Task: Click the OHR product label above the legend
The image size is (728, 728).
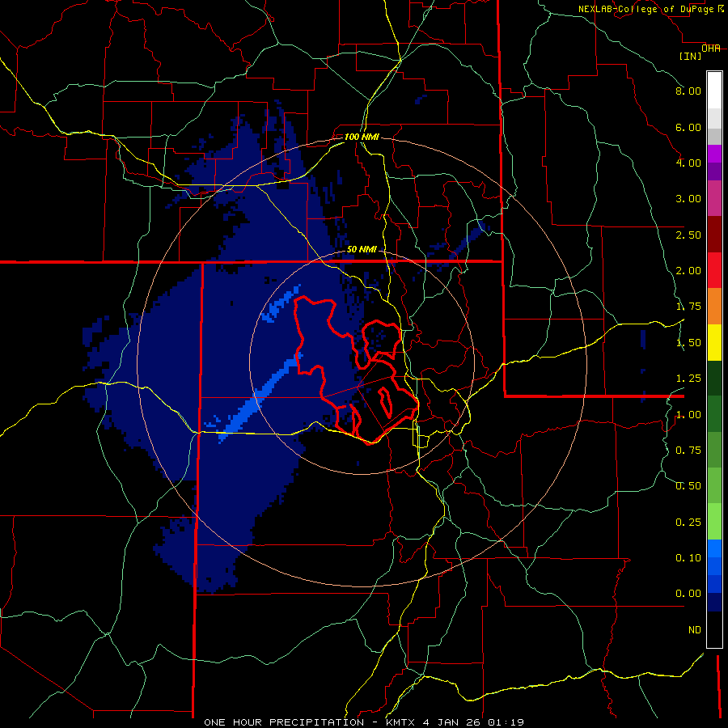Action: (711, 49)
